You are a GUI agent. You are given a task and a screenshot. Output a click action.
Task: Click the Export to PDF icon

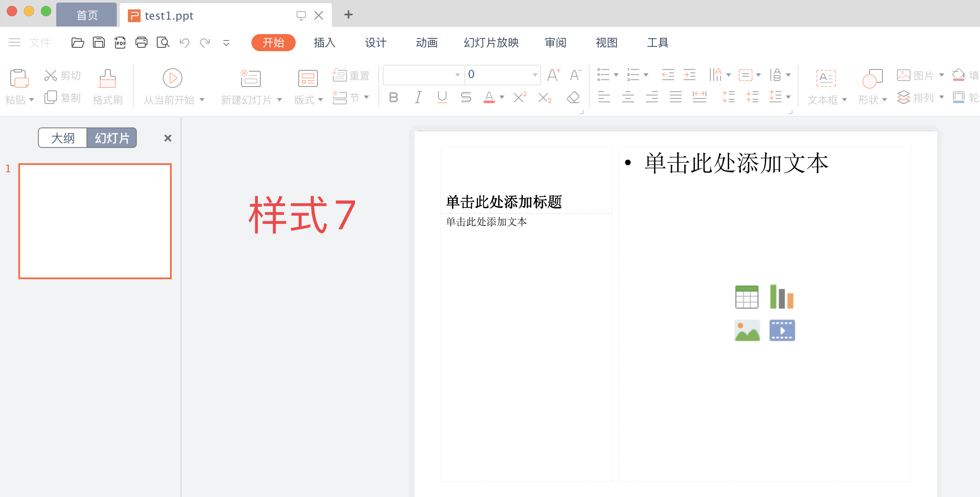[120, 43]
